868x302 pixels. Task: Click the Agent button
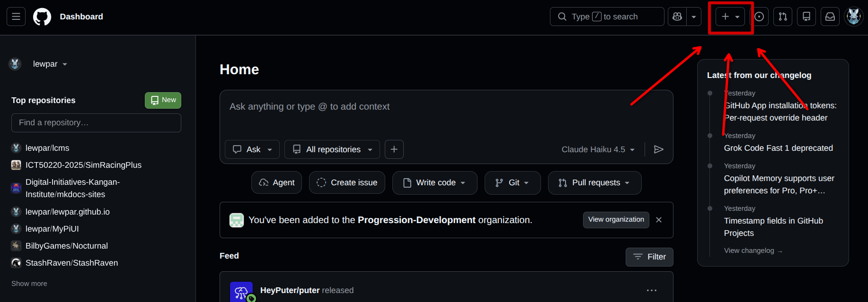(x=277, y=182)
